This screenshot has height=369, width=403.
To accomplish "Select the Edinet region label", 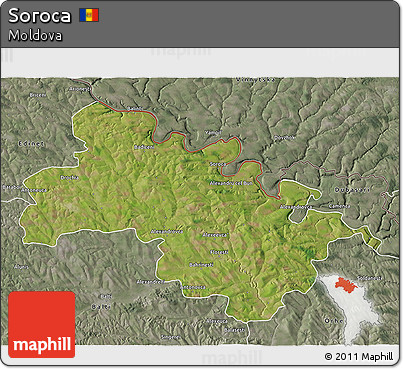I will click(x=31, y=144).
